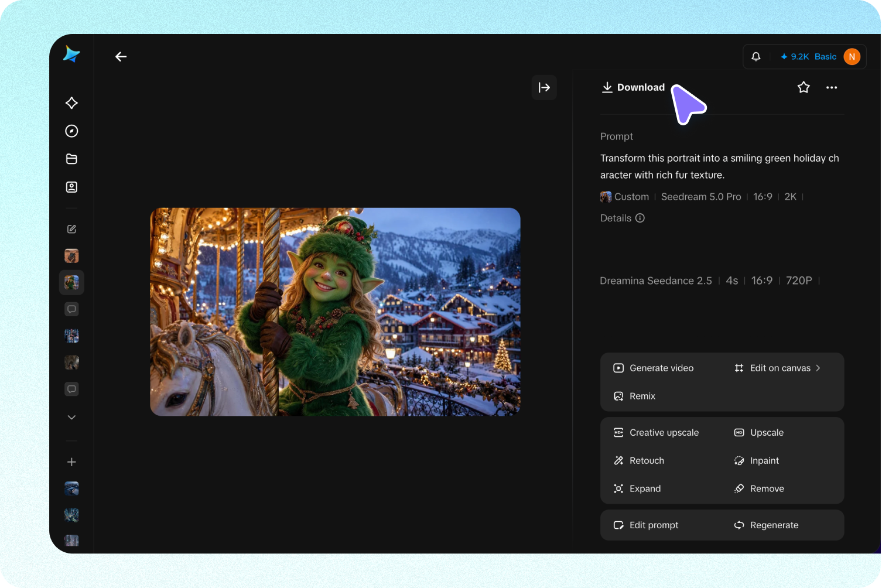Click the Upscale option
The width and height of the screenshot is (882, 588).
coord(758,433)
